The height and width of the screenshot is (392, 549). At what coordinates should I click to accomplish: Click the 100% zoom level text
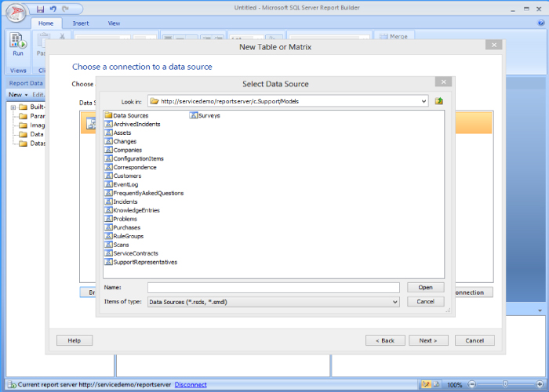pyautogui.click(x=454, y=385)
